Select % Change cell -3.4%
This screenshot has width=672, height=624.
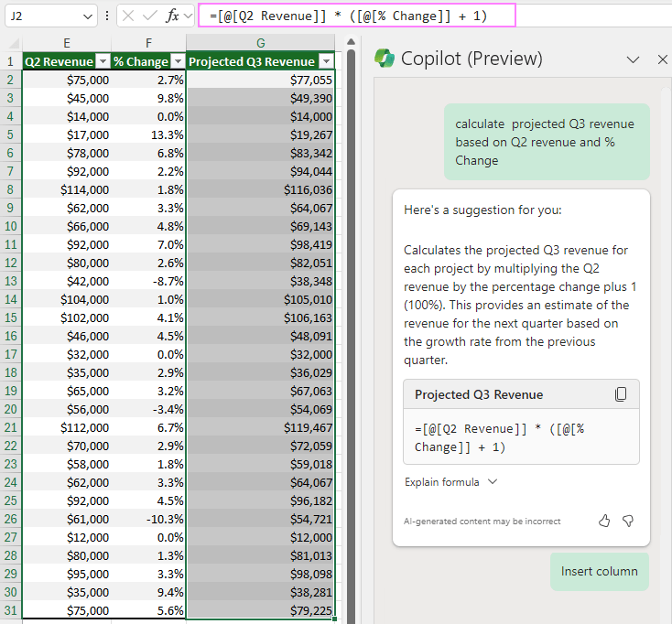coord(148,409)
